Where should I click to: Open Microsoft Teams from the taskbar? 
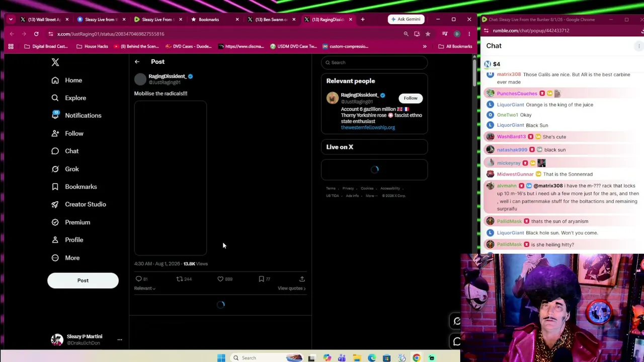pos(342,358)
